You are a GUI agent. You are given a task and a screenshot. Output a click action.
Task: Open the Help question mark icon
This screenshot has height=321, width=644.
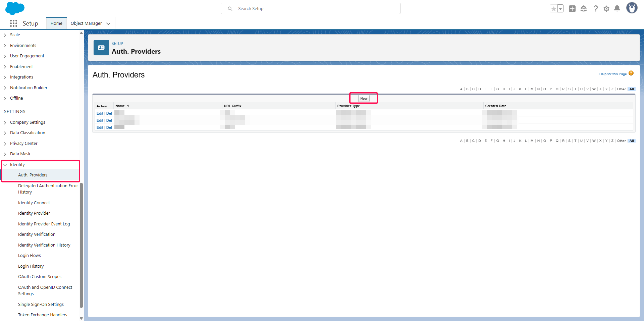pyautogui.click(x=595, y=9)
